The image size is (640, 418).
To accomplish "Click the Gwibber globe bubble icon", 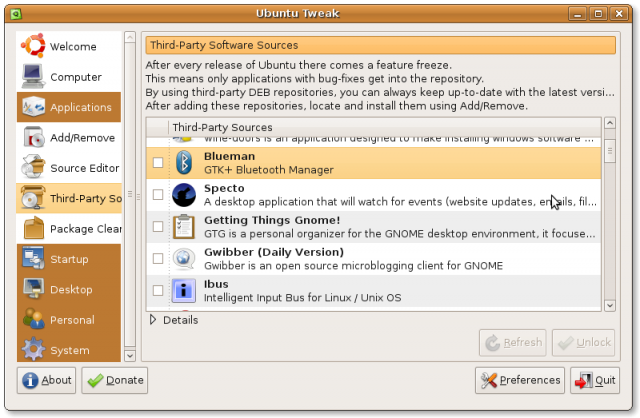I will pos(184,258).
